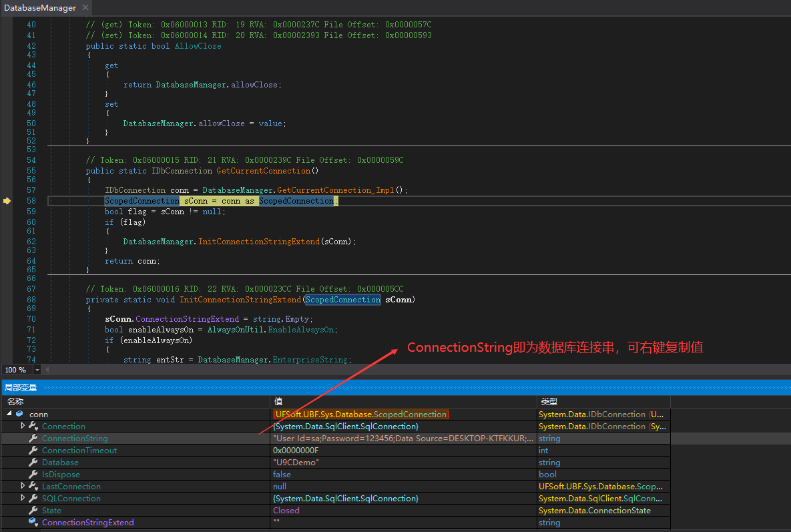The height and width of the screenshot is (532, 791).
Task: Click GetCurrentConnection_Impl method reference on line 57
Action: pyautogui.click(x=334, y=190)
